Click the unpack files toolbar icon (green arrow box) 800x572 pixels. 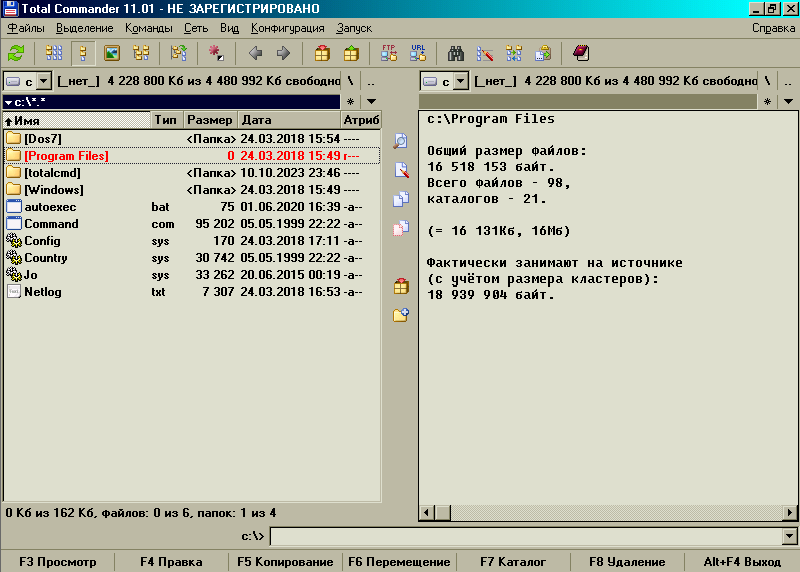351,53
